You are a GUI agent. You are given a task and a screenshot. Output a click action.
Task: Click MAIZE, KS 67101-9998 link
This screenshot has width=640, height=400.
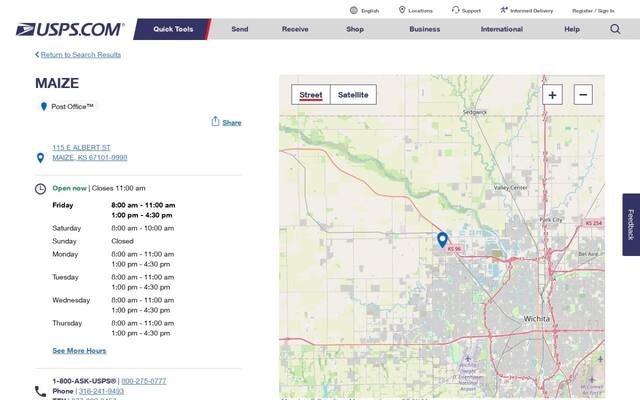click(90, 158)
